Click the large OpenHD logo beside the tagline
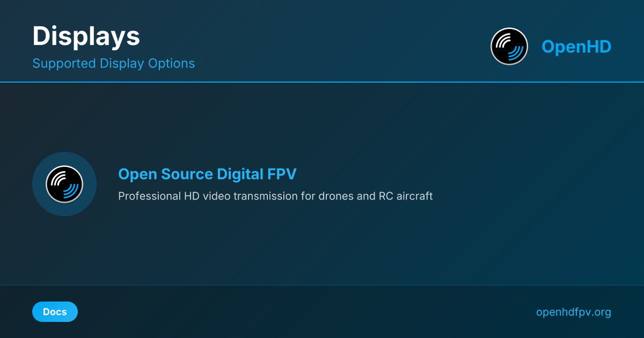 coord(64,184)
